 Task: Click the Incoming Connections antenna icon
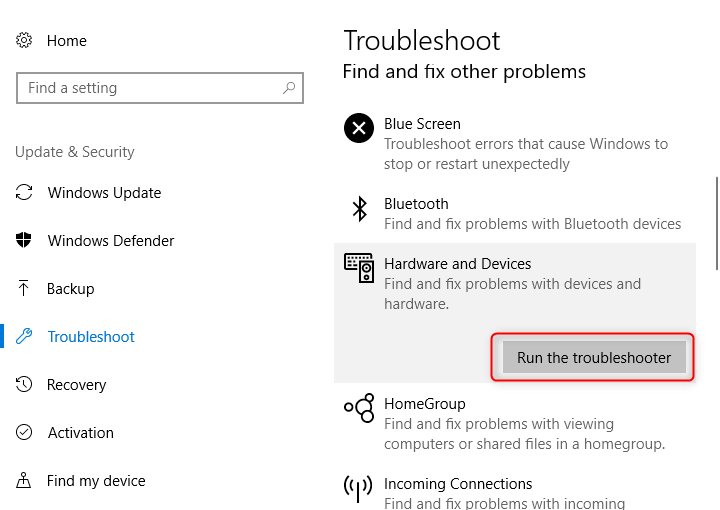pyautogui.click(x=358, y=489)
